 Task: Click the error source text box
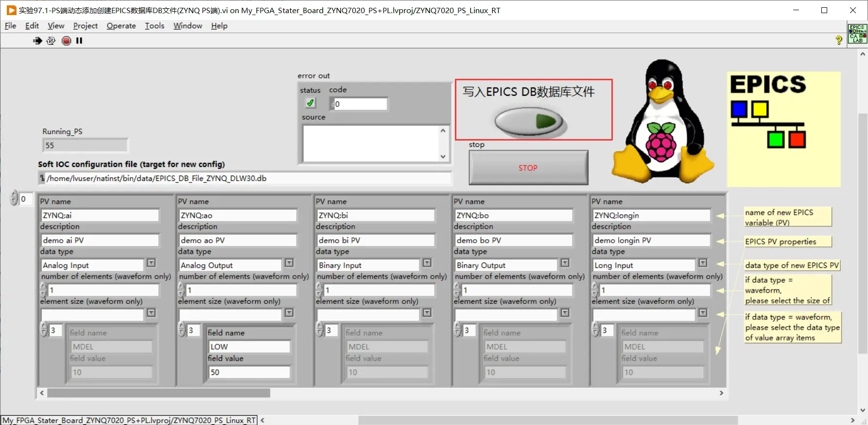(x=371, y=144)
